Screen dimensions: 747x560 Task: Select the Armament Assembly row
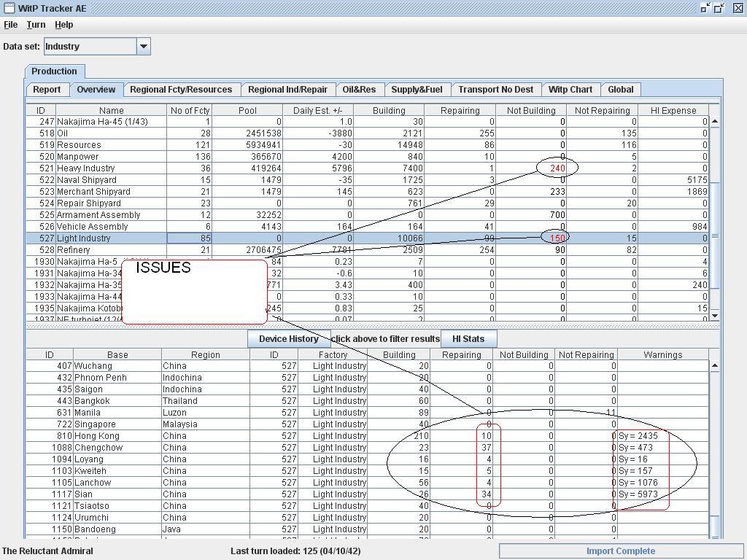[367, 215]
